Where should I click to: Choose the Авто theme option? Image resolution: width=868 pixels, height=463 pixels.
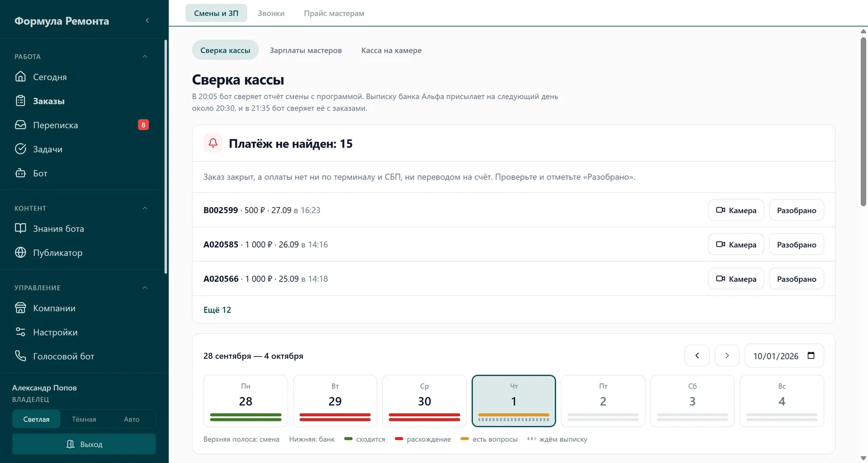(x=131, y=419)
